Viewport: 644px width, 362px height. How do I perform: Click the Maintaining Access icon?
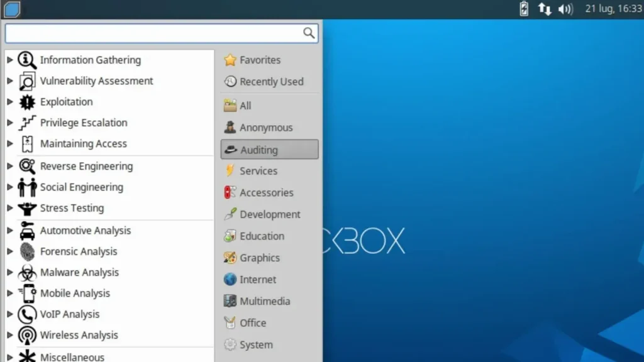point(27,144)
